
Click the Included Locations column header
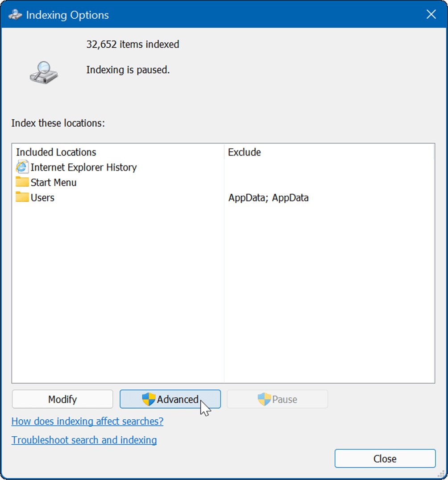pos(56,152)
